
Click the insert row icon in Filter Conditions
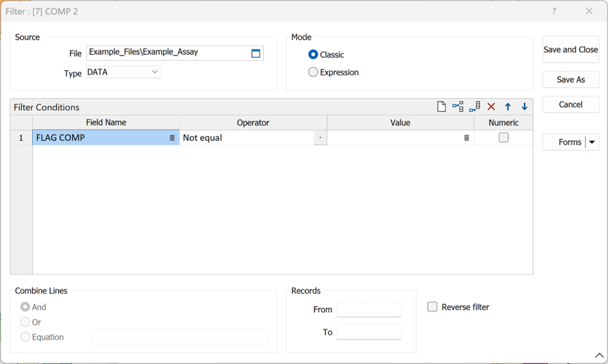[x=458, y=107]
